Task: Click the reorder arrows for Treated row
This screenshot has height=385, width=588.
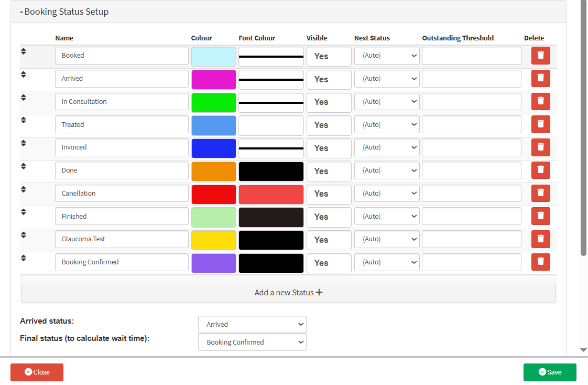Action: click(24, 120)
